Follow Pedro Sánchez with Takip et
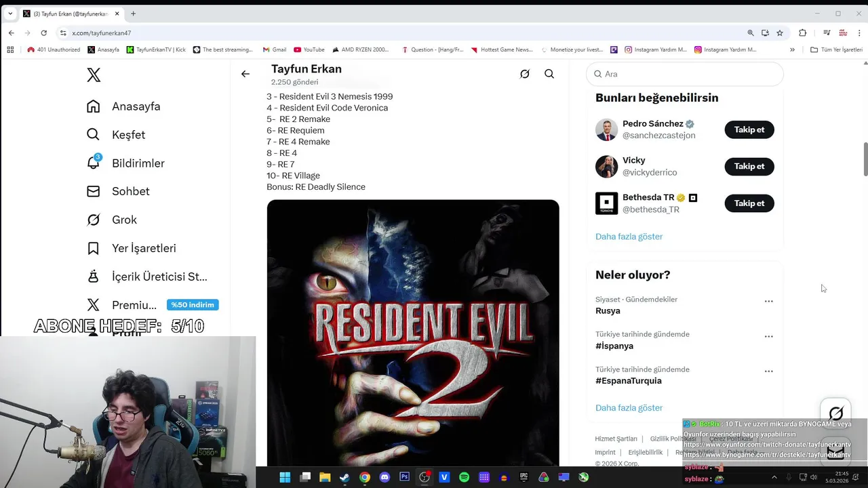Image resolution: width=868 pixels, height=488 pixels. click(749, 129)
